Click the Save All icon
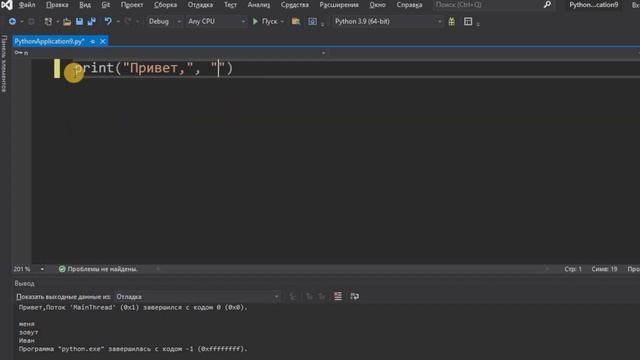This screenshot has height=360, width=640. coord(91,21)
